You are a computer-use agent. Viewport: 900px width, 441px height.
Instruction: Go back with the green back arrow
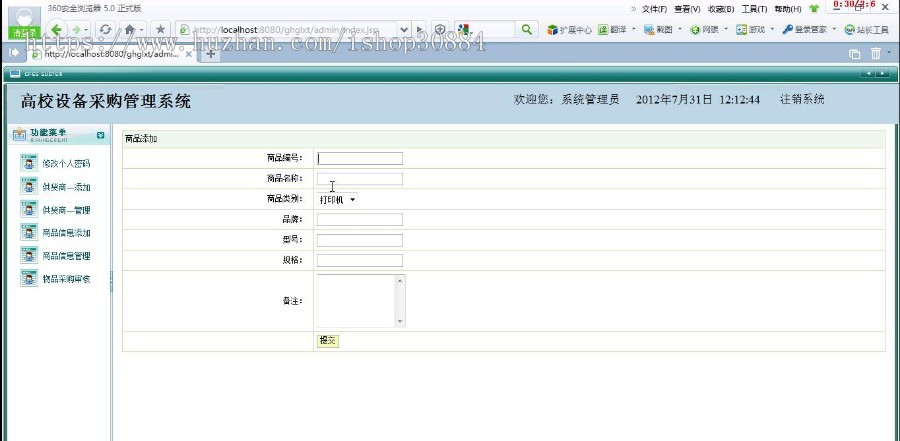56,29
